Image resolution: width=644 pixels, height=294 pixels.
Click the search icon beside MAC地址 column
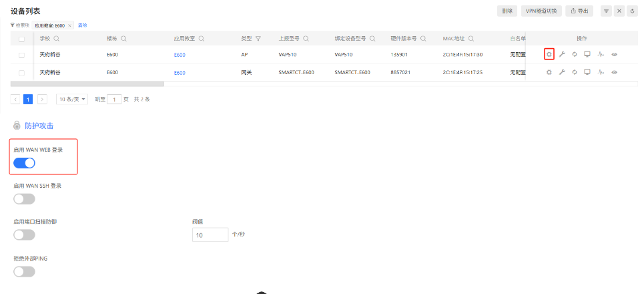click(x=472, y=38)
